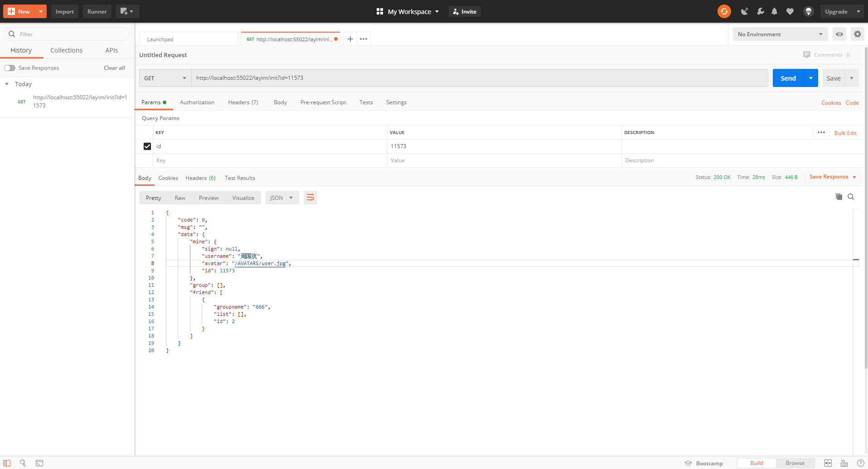This screenshot has width=868, height=469.
Task: Click Clear all history
Action: [x=114, y=68]
